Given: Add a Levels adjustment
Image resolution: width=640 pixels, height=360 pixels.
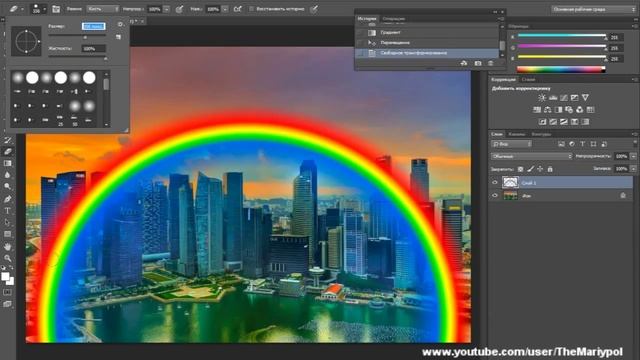Looking at the screenshot, I should [x=553, y=98].
